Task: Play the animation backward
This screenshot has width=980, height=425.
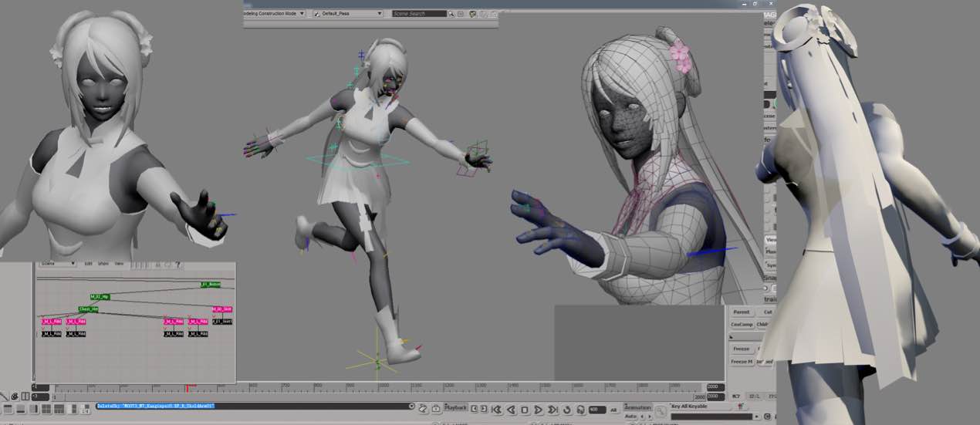Action: pos(512,410)
